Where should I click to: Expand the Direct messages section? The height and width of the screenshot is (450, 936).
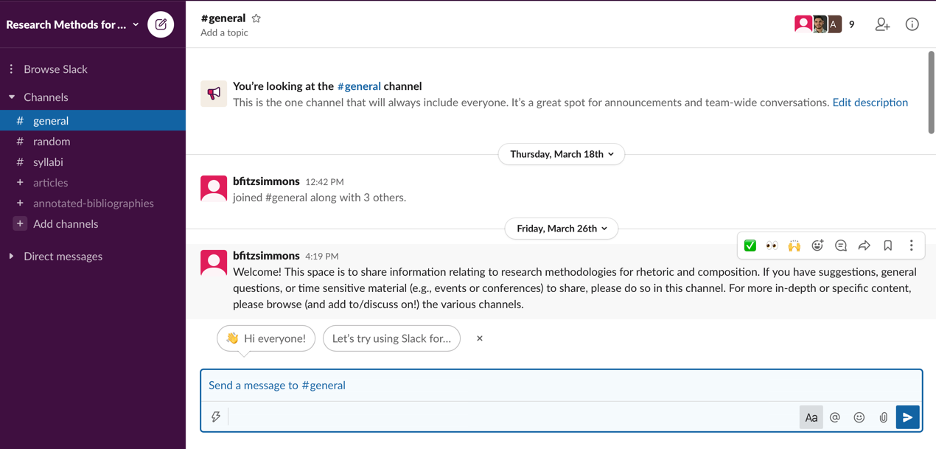point(11,256)
